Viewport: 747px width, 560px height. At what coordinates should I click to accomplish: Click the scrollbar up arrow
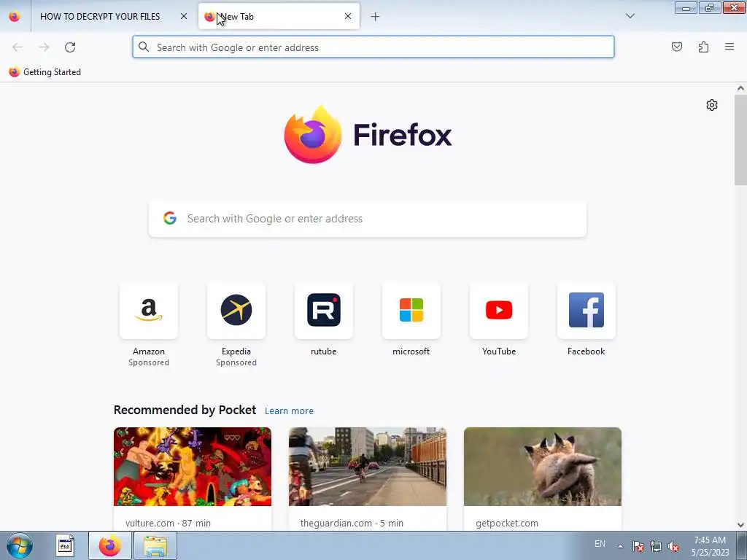click(x=740, y=88)
